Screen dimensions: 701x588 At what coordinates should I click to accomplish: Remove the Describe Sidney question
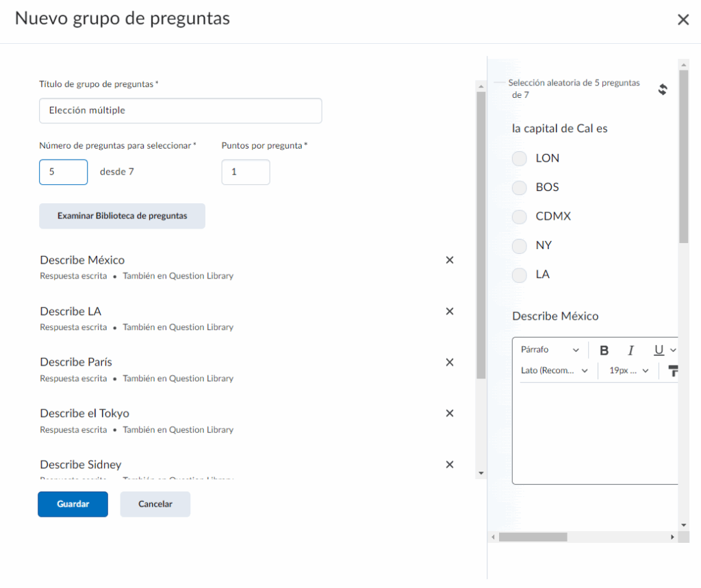tap(450, 465)
